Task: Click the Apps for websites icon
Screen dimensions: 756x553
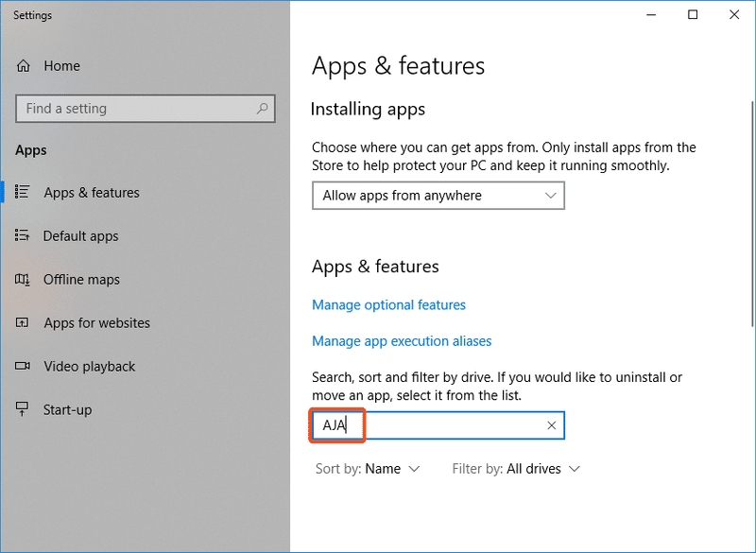Action: tap(24, 323)
